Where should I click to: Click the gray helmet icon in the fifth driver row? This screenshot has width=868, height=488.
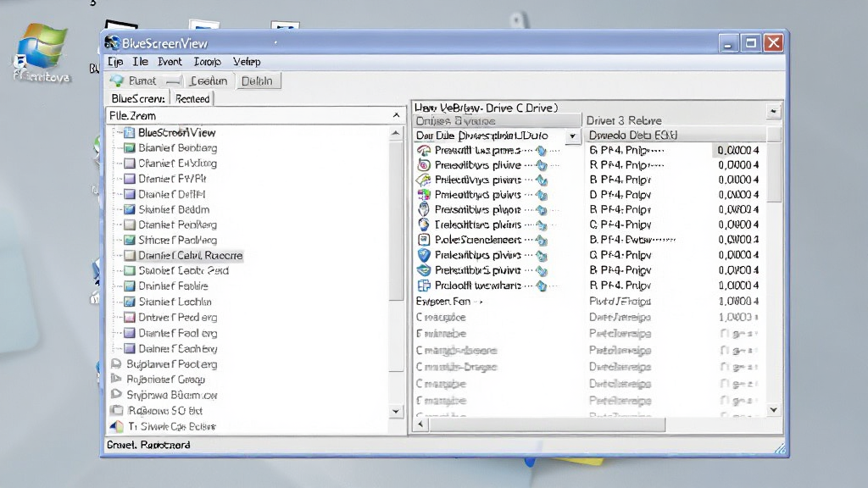[424, 210]
